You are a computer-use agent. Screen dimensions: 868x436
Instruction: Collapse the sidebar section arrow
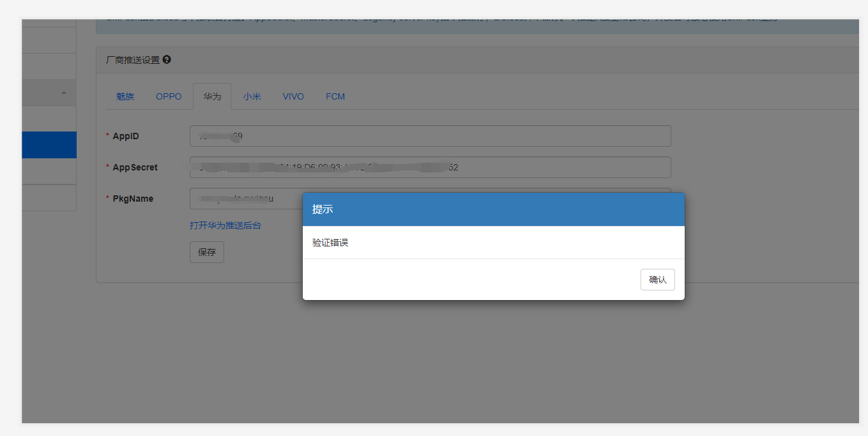coord(63,93)
